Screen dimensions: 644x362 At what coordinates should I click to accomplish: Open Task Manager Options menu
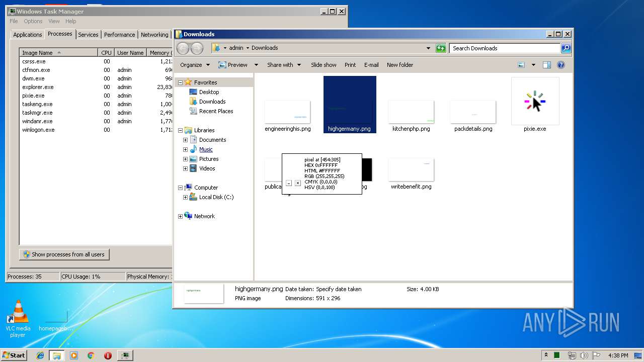click(33, 21)
